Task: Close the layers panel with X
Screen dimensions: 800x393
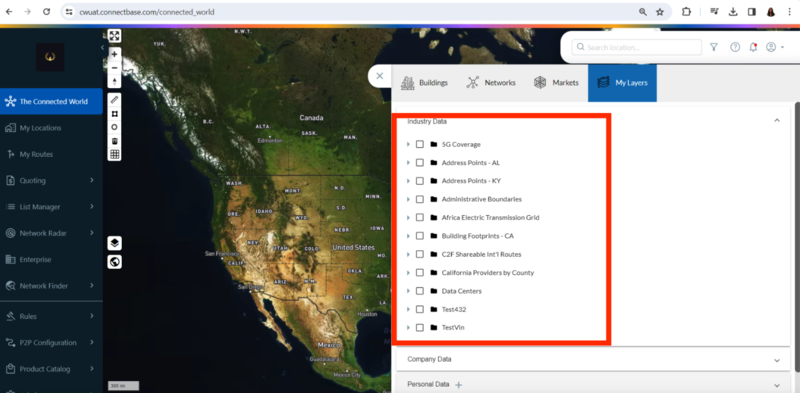Action: coord(380,76)
